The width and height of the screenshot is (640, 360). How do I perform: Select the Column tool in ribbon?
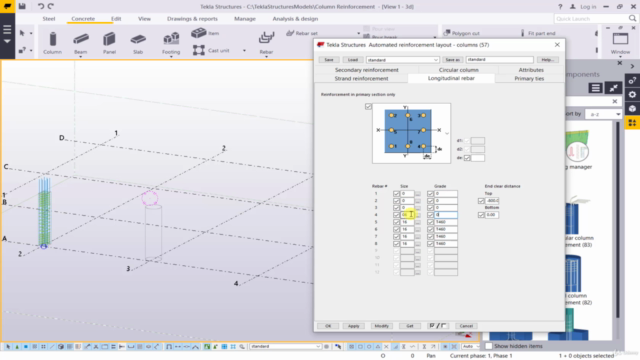point(53,43)
